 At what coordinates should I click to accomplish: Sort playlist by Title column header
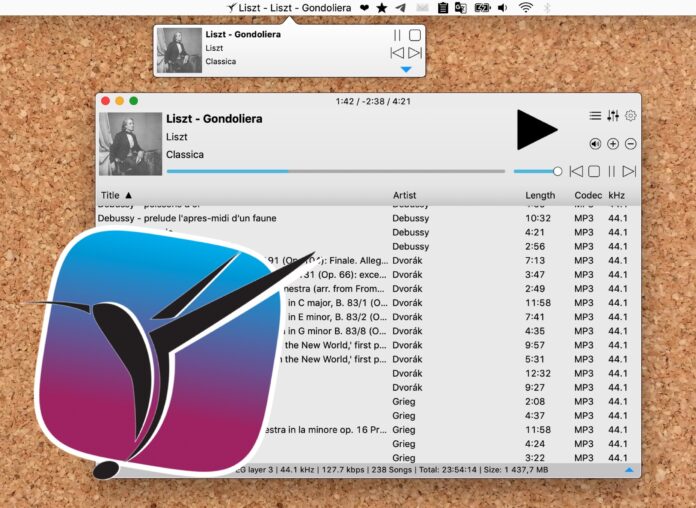[x=110, y=195]
